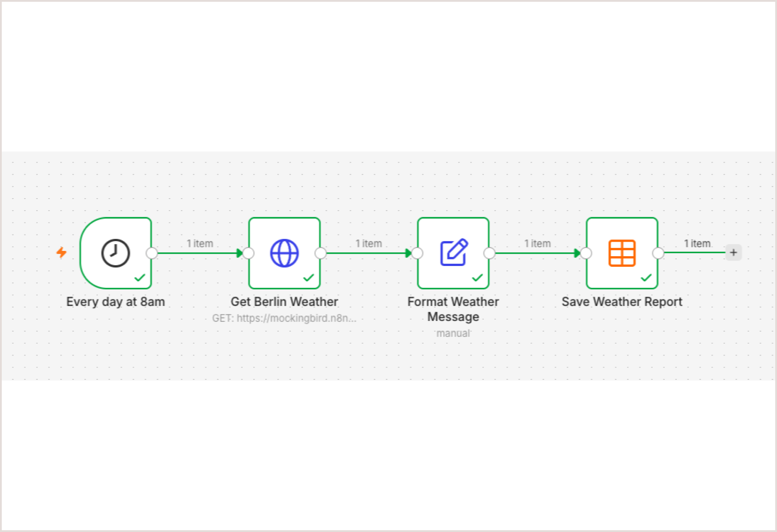Click the input connector of Get Berlin Weather
Screen dimensions: 777x532
[248, 253]
